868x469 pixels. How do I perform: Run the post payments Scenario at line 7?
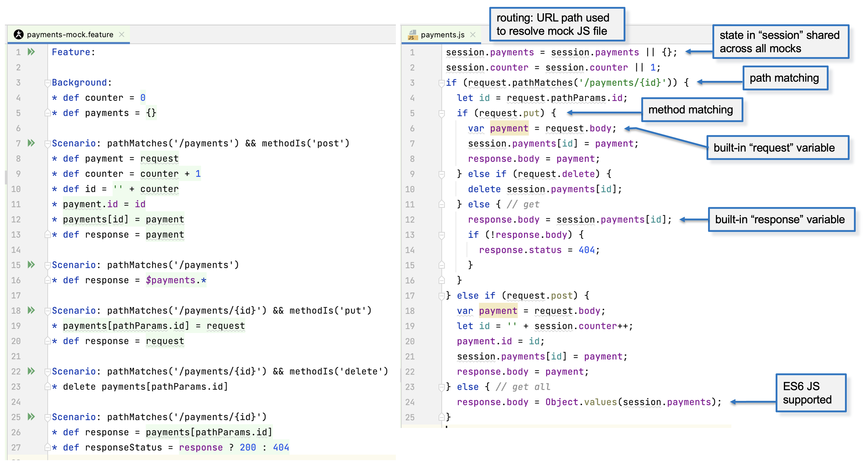pos(31,143)
